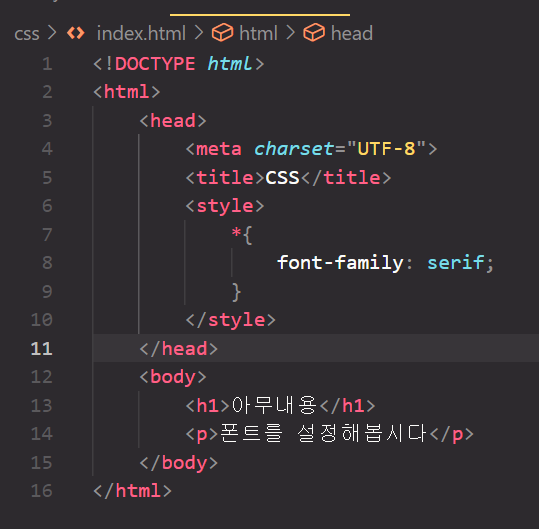Click the universal selector asterisk on line 7
The width and height of the screenshot is (539, 529).
(x=236, y=233)
